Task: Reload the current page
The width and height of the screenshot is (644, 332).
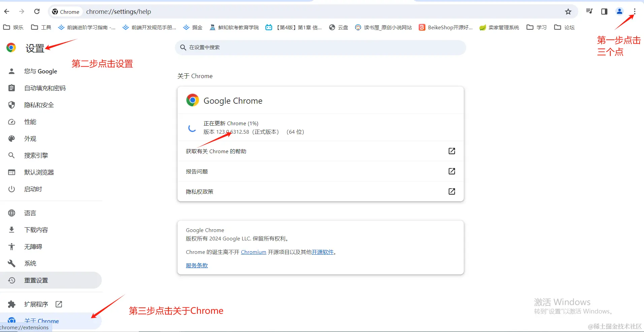Action: pos(37,11)
